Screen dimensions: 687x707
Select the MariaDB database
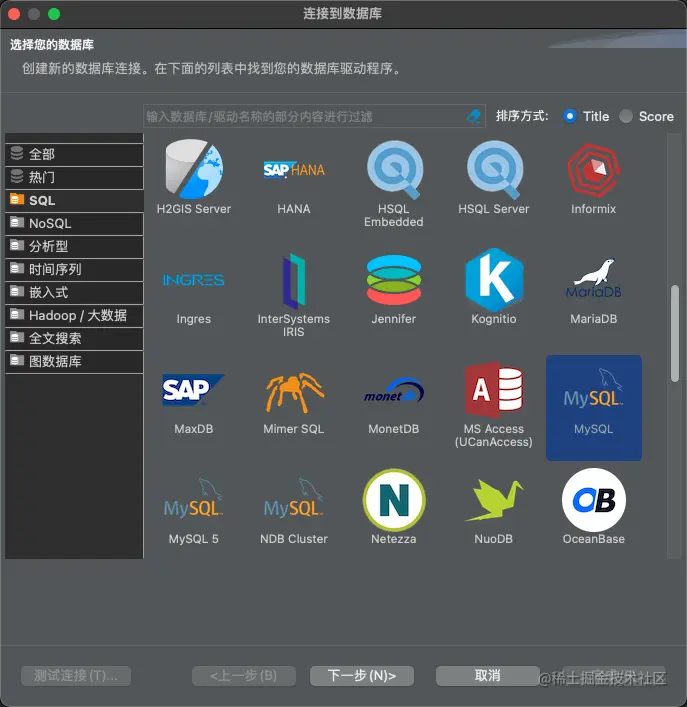point(593,279)
